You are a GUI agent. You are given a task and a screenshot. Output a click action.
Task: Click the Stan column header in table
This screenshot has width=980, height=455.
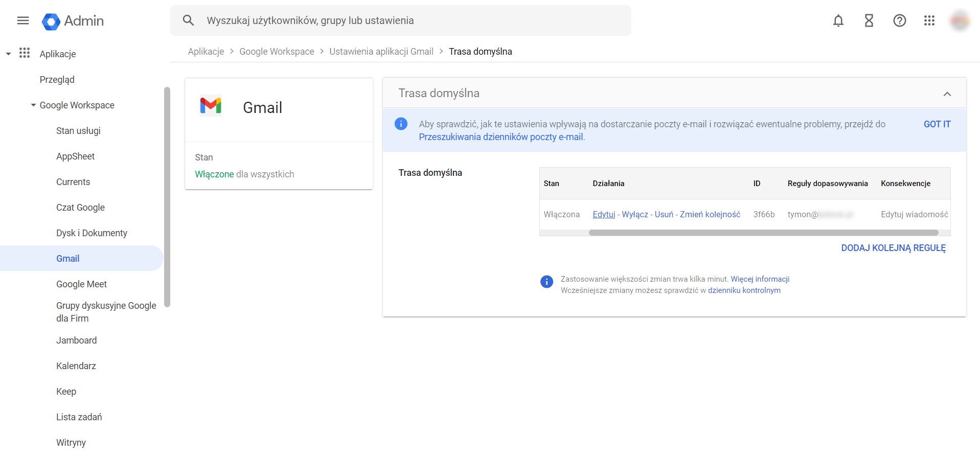pyautogui.click(x=551, y=184)
